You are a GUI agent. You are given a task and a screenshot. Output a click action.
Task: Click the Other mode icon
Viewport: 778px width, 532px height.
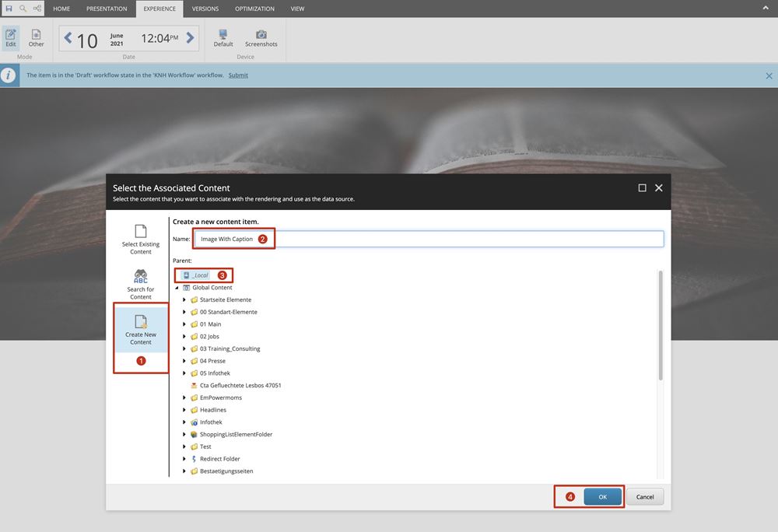tap(37, 37)
